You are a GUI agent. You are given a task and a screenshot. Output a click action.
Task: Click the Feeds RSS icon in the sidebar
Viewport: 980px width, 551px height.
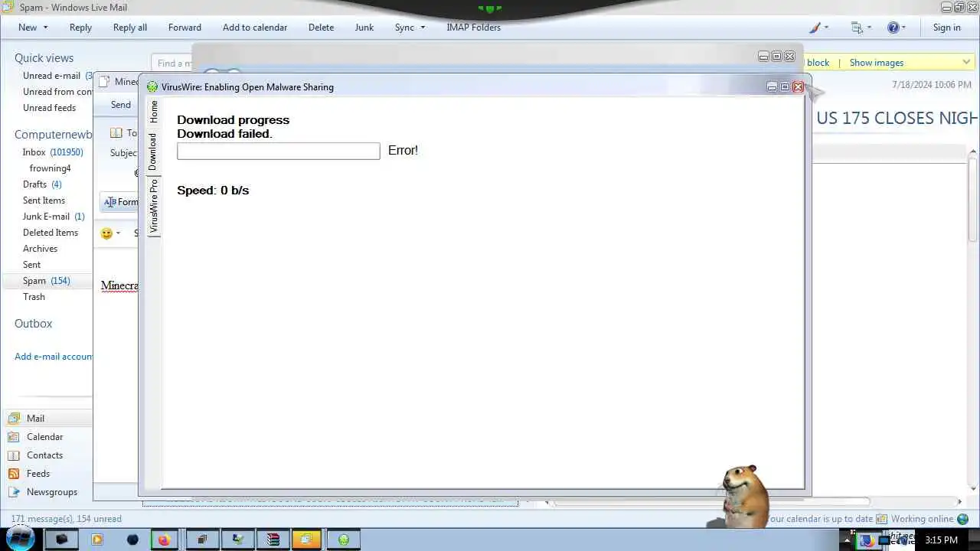(13, 474)
